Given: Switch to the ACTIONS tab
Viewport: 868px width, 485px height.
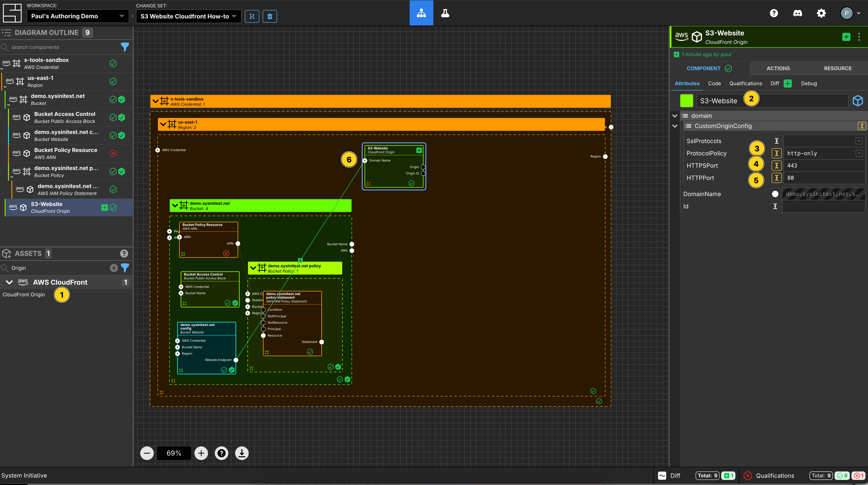Looking at the screenshot, I should click(x=778, y=68).
